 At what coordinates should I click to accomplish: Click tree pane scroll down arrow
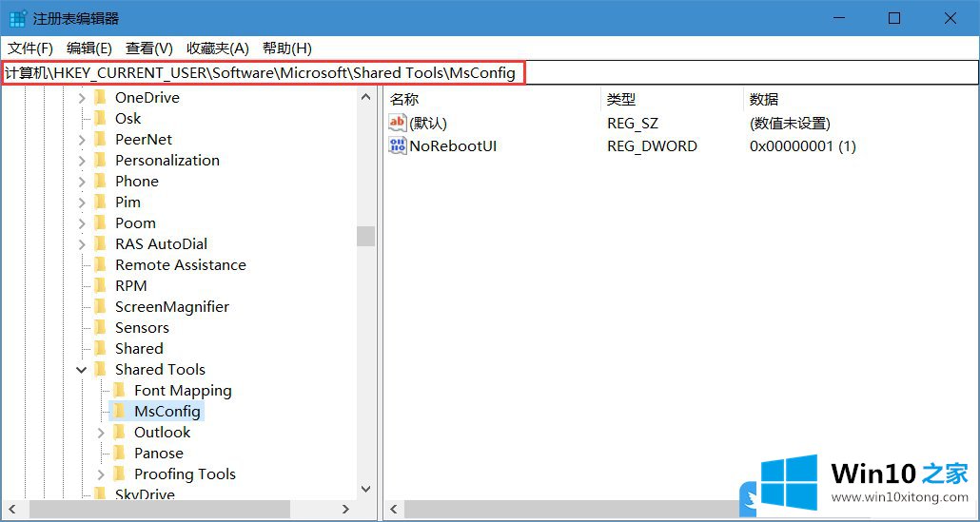(365, 491)
